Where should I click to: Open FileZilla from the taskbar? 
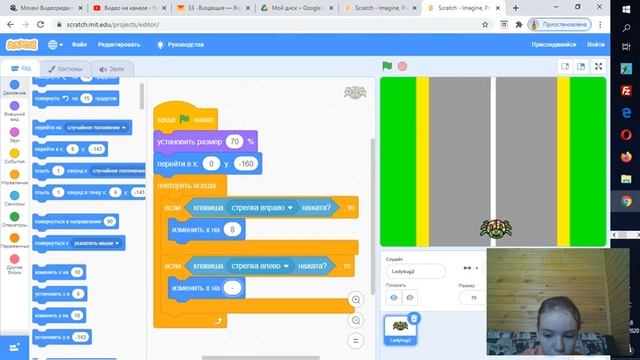pyautogui.click(x=626, y=90)
